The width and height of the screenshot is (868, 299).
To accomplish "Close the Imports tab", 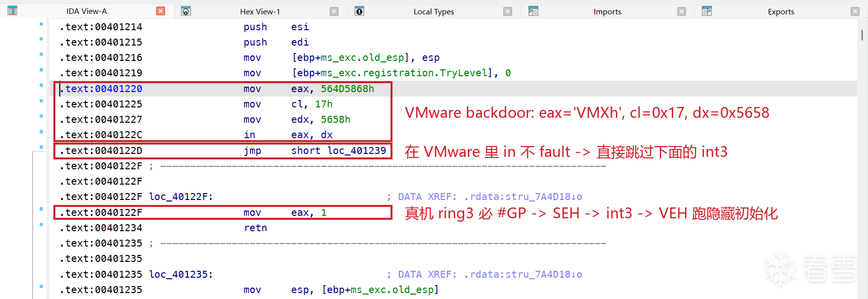I will pyautogui.click(x=682, y=11).
